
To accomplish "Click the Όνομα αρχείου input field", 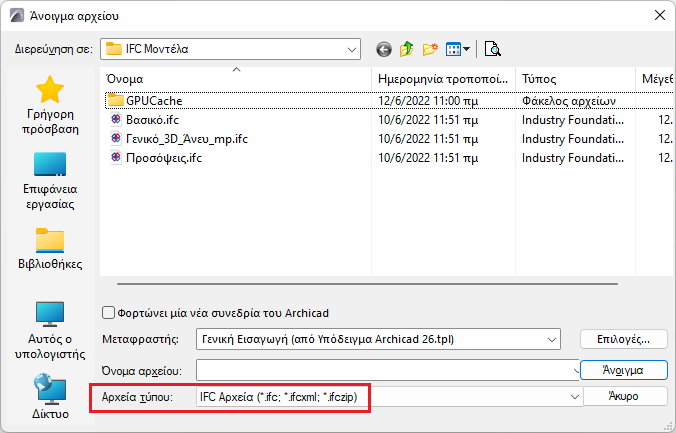I will pyautogui.click(x=384, y=370).
